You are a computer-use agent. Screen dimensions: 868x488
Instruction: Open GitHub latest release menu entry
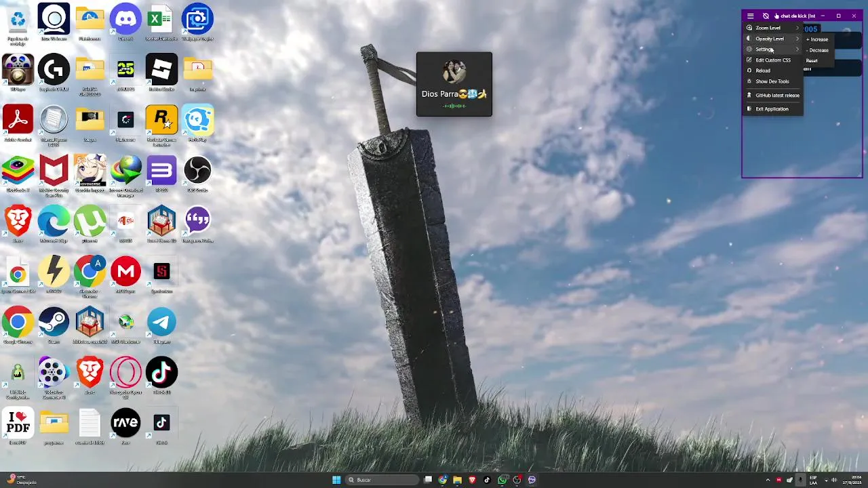point(772,96)
